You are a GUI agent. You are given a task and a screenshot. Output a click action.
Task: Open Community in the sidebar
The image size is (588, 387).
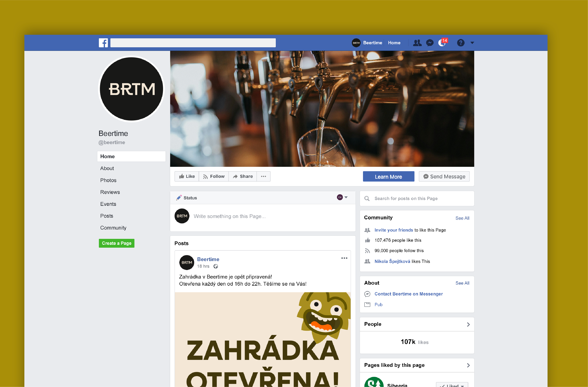click(x=113, y=228)
